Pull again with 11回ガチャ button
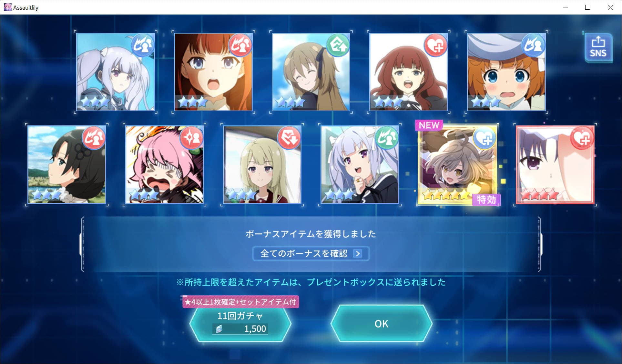Viewport: 622px width, 364px height. tap(240, 323)
